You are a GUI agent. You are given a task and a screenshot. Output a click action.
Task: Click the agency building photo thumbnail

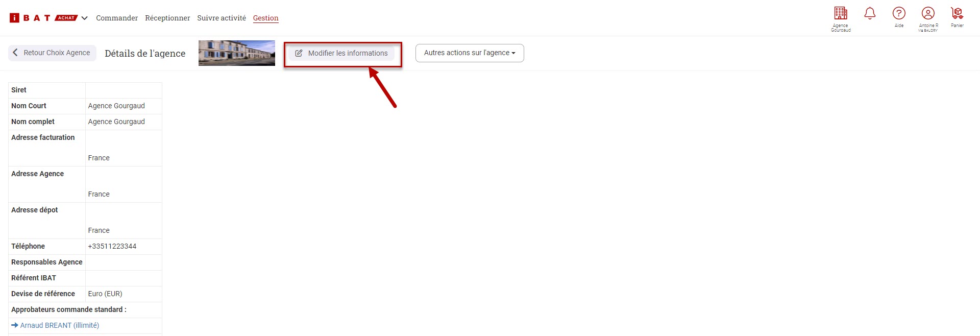pyautogui.click(x=237, y=53)
